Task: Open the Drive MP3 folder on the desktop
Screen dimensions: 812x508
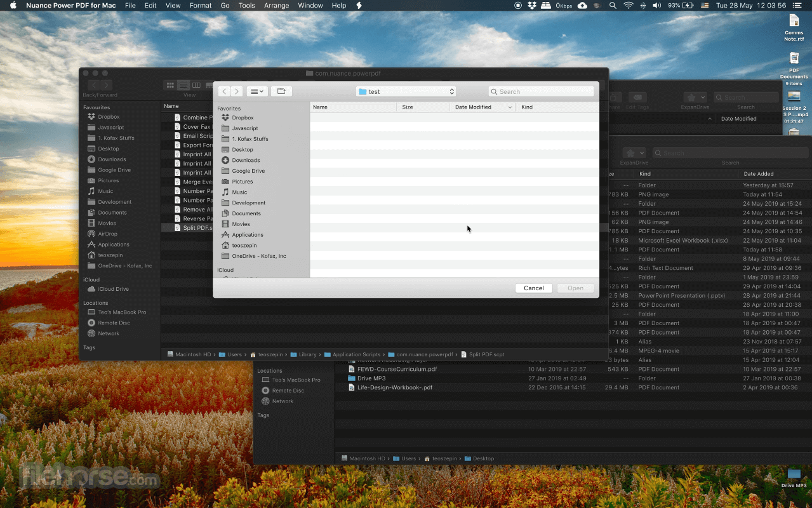Action: [x=794, y=478]
